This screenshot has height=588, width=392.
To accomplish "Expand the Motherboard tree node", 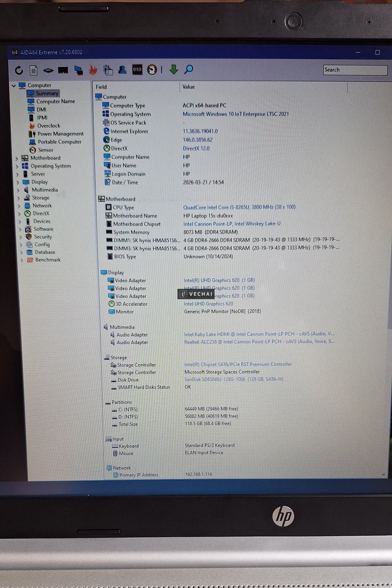I will click(x=17, y=158).
